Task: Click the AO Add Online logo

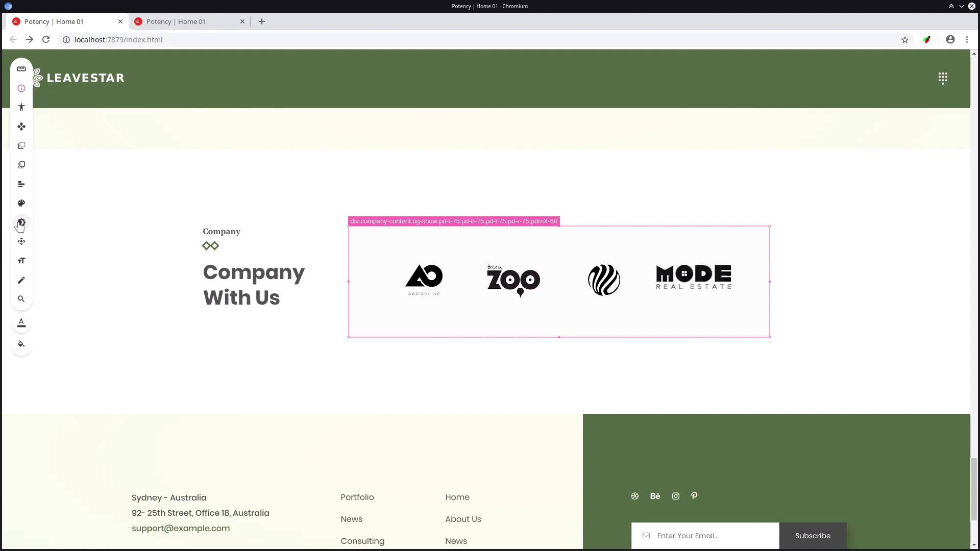Action: [424, 280]
